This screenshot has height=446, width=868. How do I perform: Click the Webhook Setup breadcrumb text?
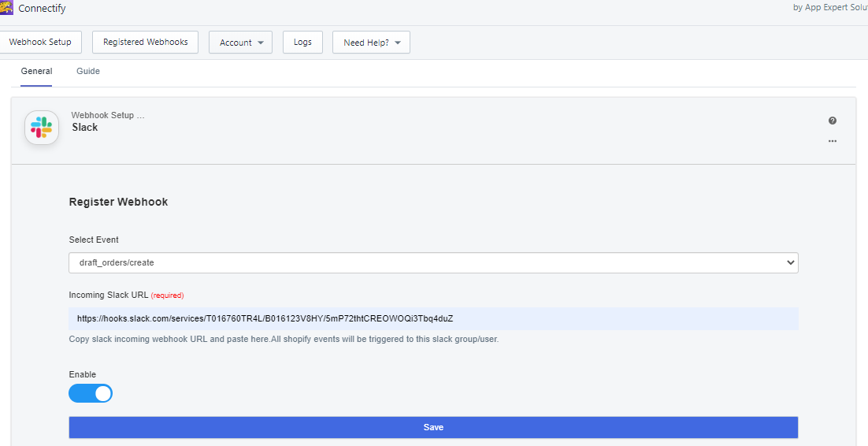[108, 115]
